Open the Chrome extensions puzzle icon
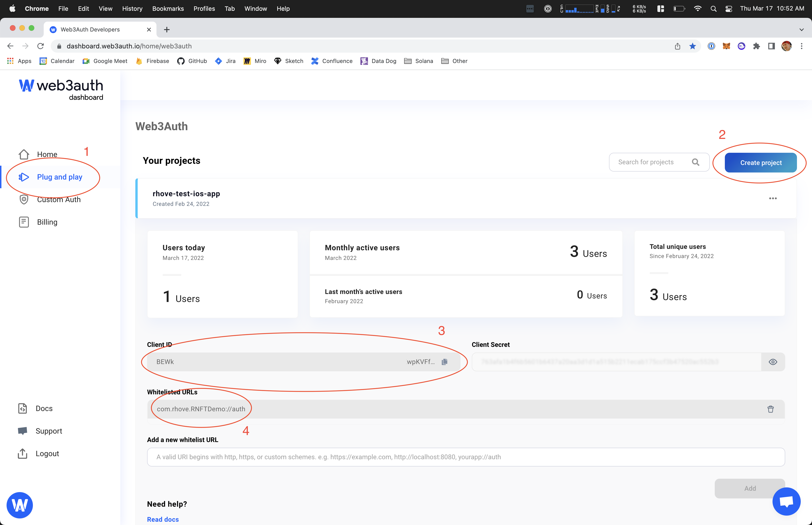 click(757, 46)
